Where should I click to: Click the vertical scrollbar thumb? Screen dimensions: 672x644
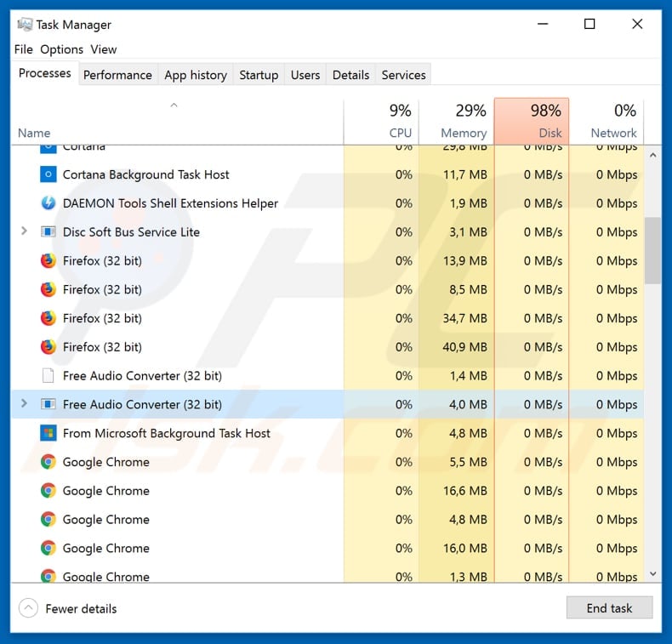tap(652, 250)
